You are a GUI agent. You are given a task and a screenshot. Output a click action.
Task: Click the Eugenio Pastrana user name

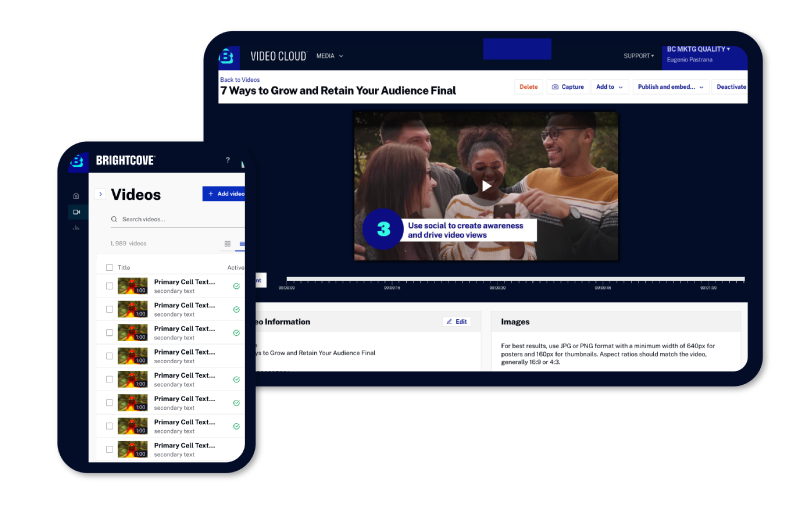(689, 60)
